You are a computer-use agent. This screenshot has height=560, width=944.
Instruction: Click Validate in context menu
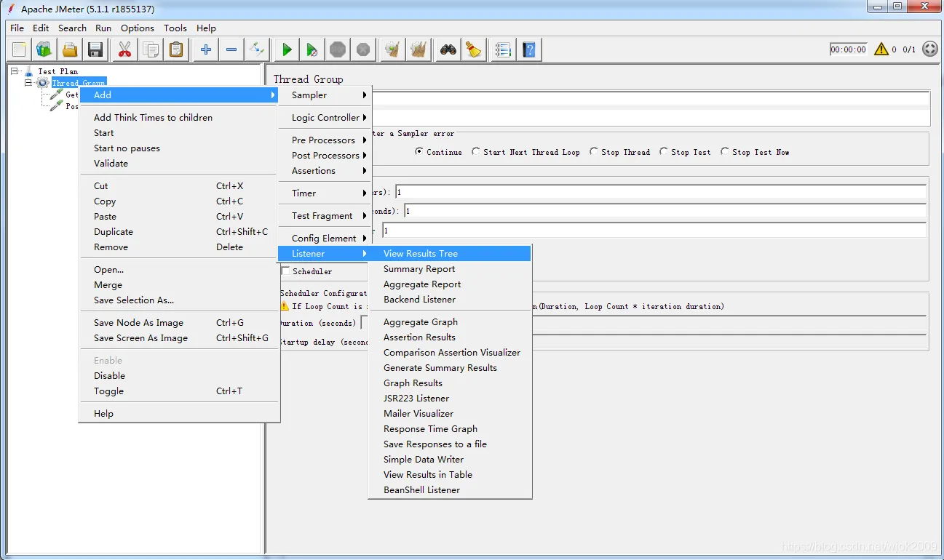tap(178, 163)
